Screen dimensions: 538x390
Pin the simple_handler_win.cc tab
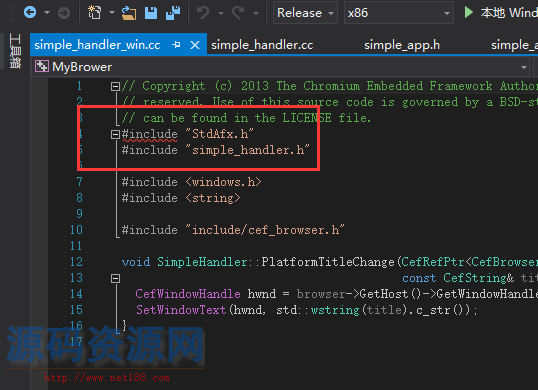point(176,45)
